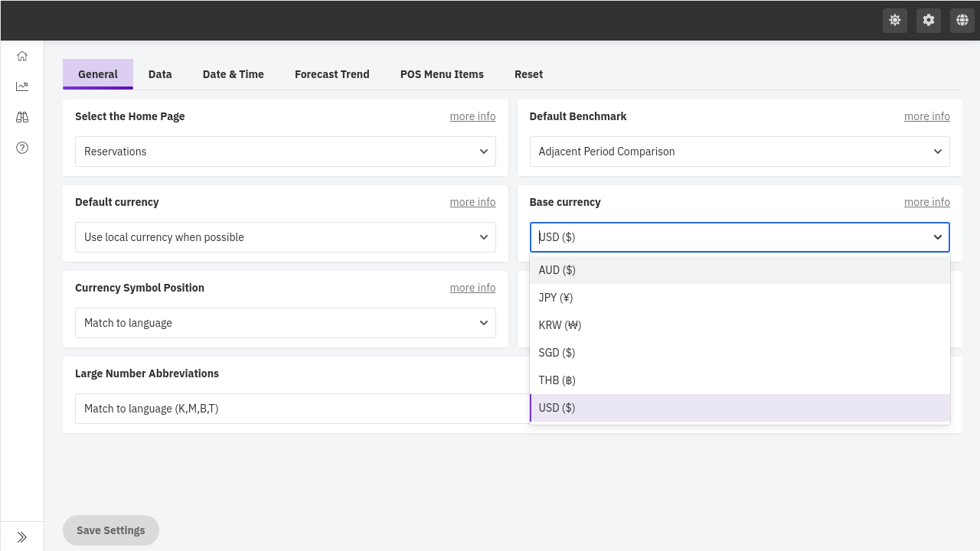This screenshot has width=980, height=551.
Task: Click more info for Default currency
Action: 472,202
